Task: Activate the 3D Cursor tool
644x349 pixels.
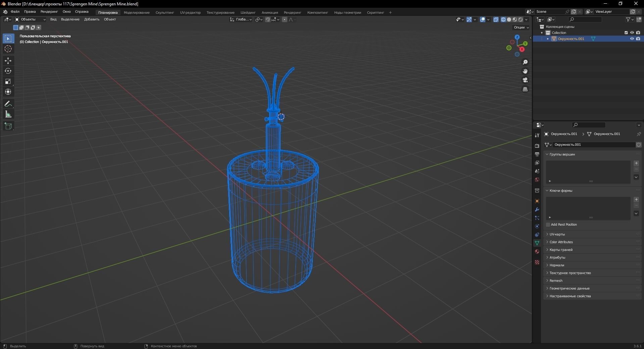Action: [x=8, y=49]
